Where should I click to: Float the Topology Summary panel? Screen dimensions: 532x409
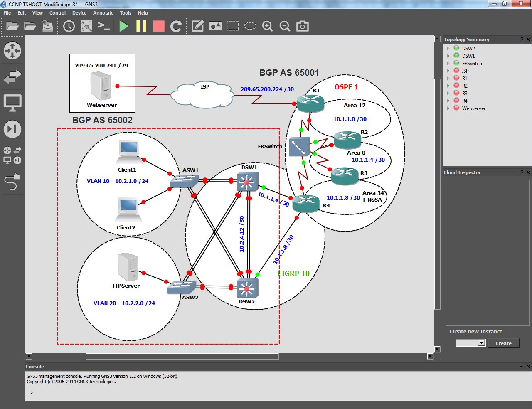pos(522,39)
